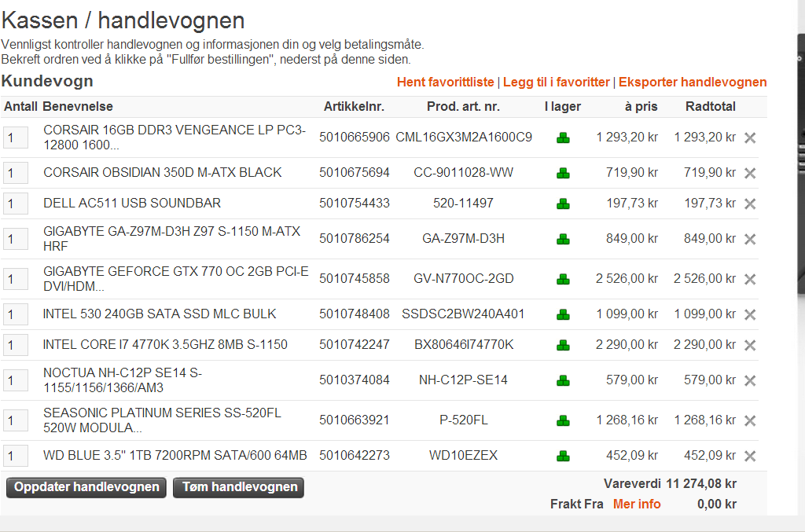
Task: Remove GIGABYTE GA-Z97M-D3H motherboard row
Action: (x=750, y=239)
